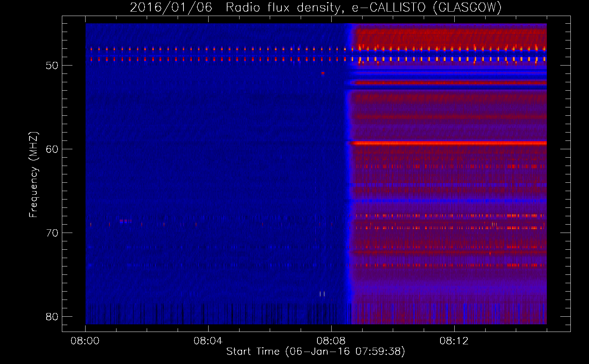Click the 08:00 time tick label
Screen dimensions: 589x364
(x=85, y=341)
